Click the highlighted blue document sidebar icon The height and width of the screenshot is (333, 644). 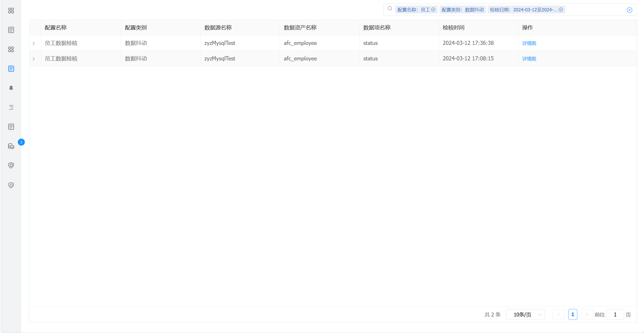[11, 69]
